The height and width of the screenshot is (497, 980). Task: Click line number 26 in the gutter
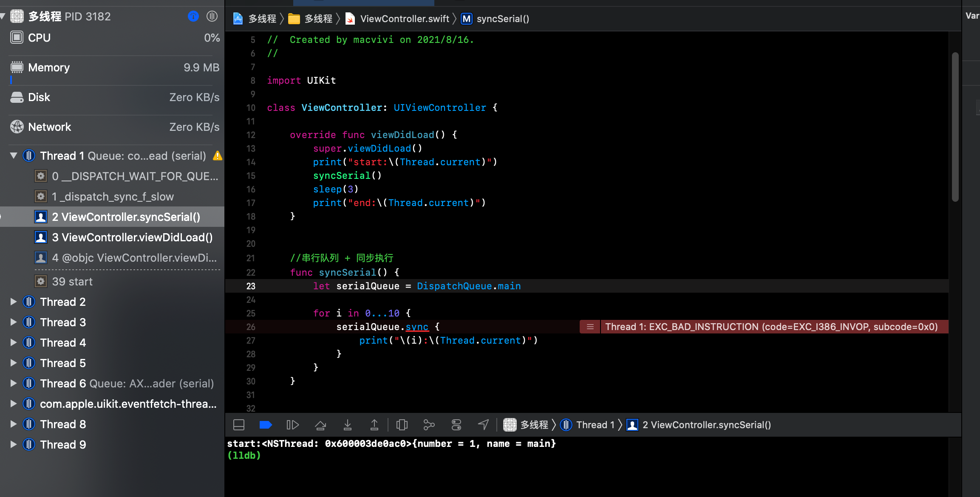pos(251,327)
